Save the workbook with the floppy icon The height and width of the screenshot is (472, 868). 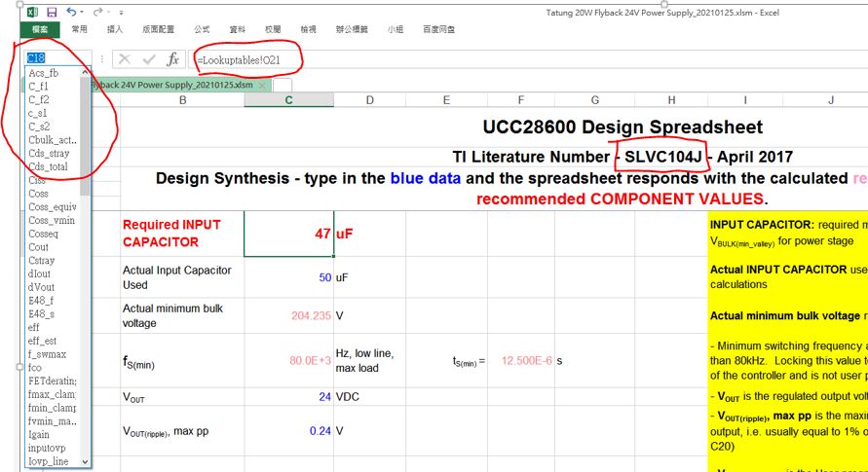point(52,12)
